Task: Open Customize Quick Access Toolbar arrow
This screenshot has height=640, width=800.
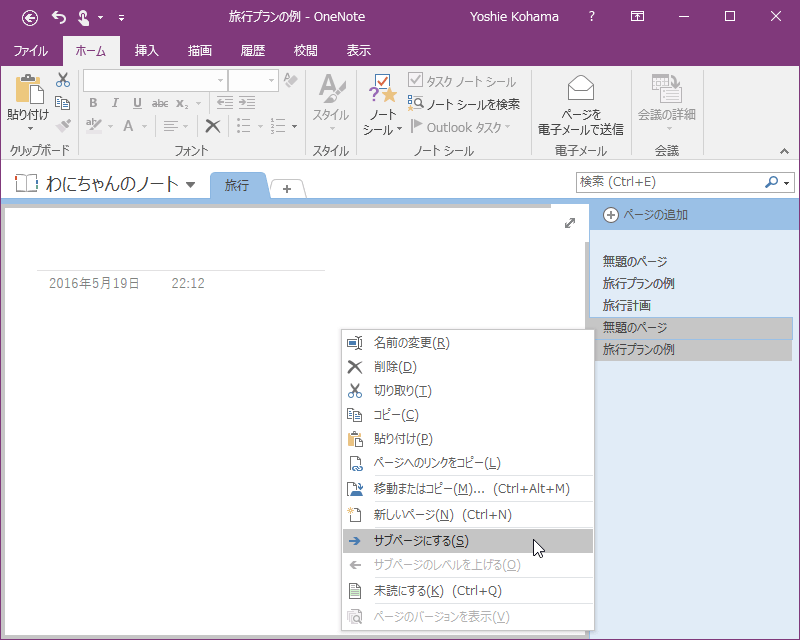Action: pyautogui.click(x=121, y=18)
